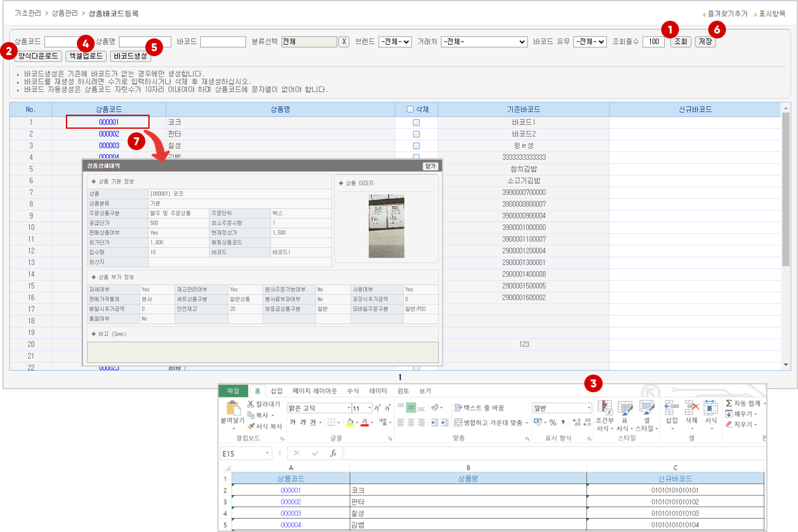Click product code link 000002
798x532 pixels.
109,134
